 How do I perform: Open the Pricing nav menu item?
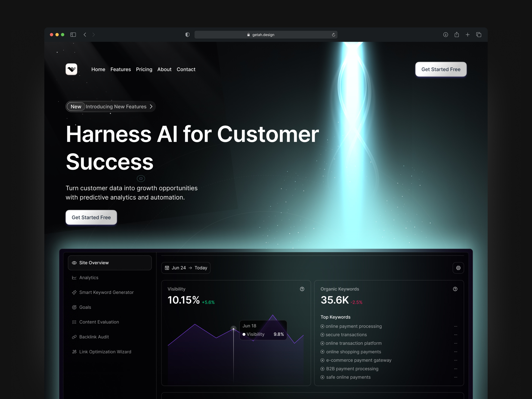click(144, 69)
